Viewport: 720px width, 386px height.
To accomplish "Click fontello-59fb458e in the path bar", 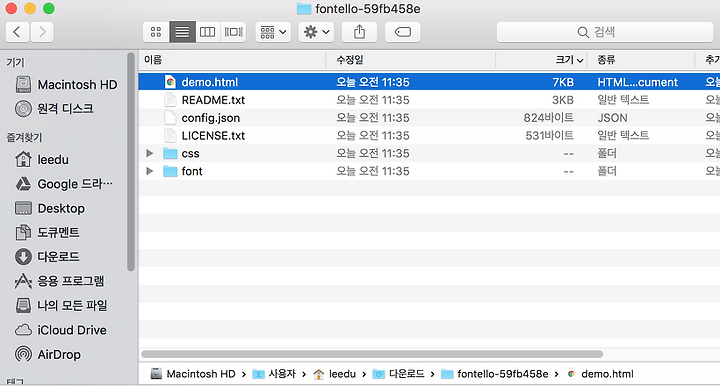I will 495,374.
